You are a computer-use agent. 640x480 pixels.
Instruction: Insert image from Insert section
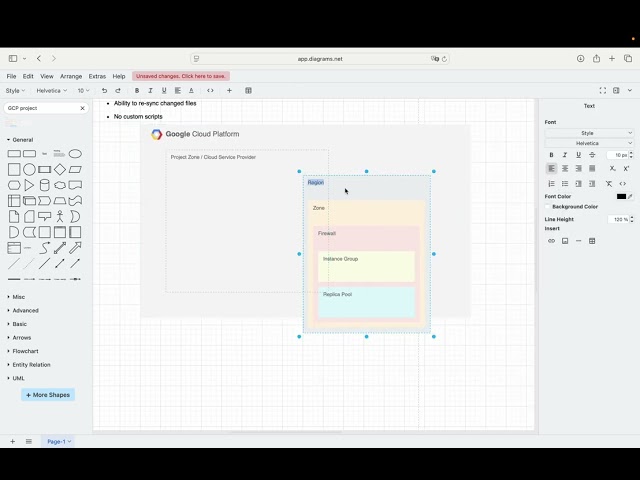tap(565, 241)
